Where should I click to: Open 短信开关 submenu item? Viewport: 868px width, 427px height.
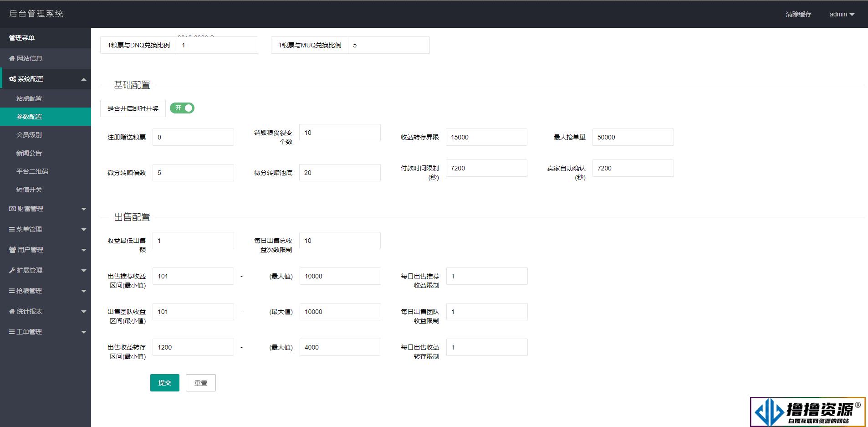46,190
